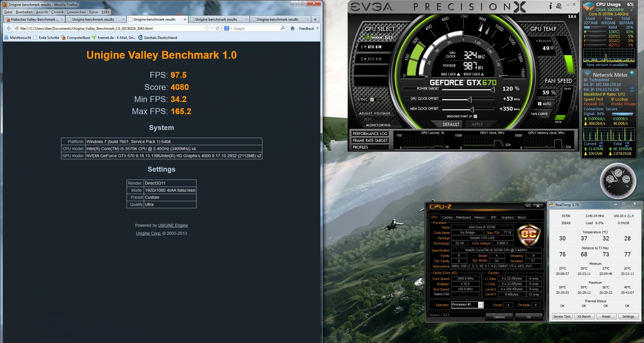Open the Lesezeichen menu
The width and height of the screenshot is (644, 343).
(76, 12)
